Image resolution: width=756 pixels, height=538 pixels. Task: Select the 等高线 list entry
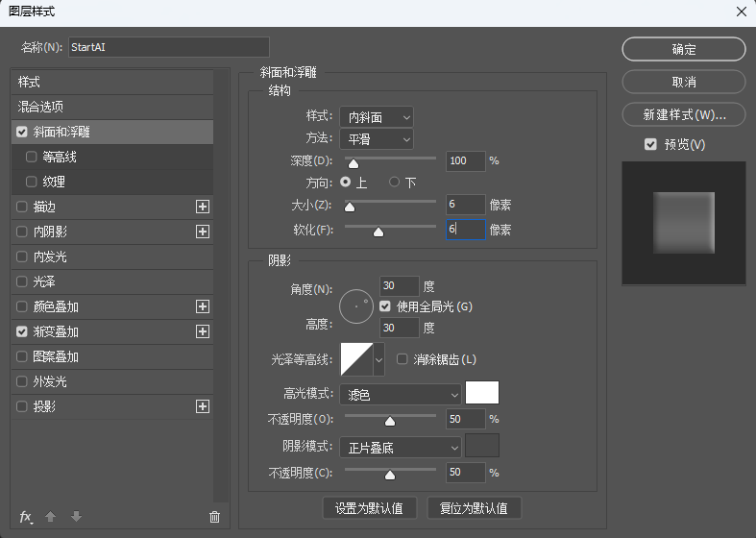click(112, 157)
